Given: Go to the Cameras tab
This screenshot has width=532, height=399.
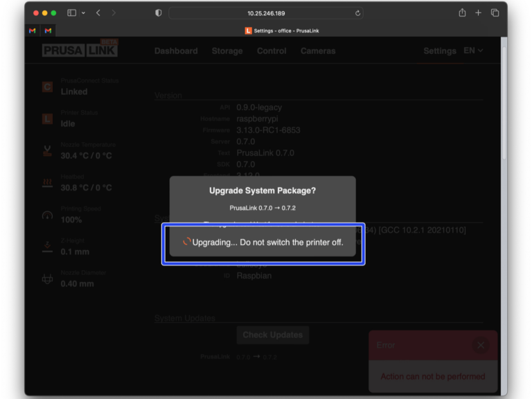Looking at the screenshot, I should [x=318, y=51].
